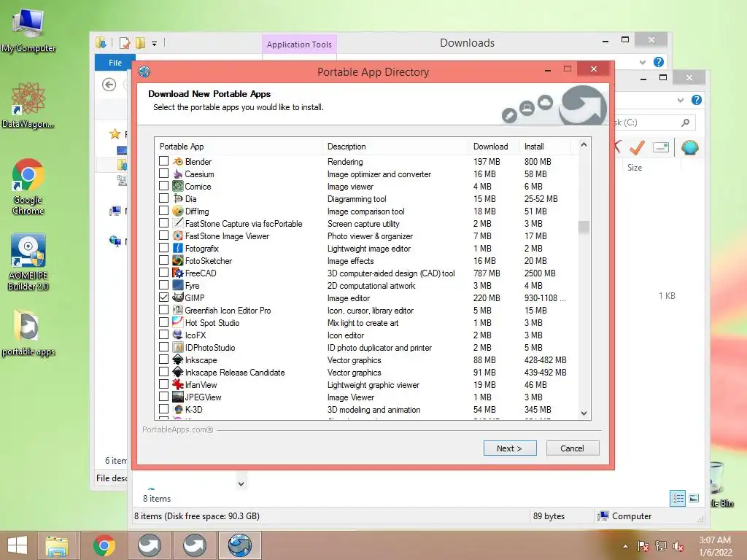The width and height of the screenshot is (747, 560).
Task: Sort by the Portable App column header
Action: (x=239, y=146)
